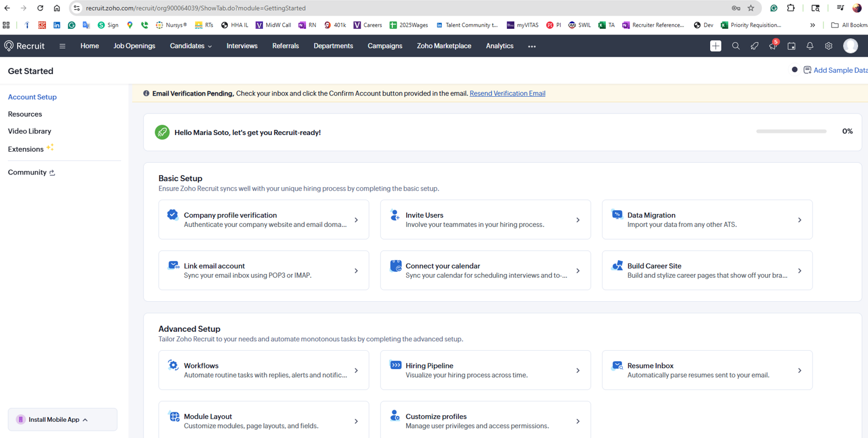Select Resources in the sidebar

(x=25, y=114)
